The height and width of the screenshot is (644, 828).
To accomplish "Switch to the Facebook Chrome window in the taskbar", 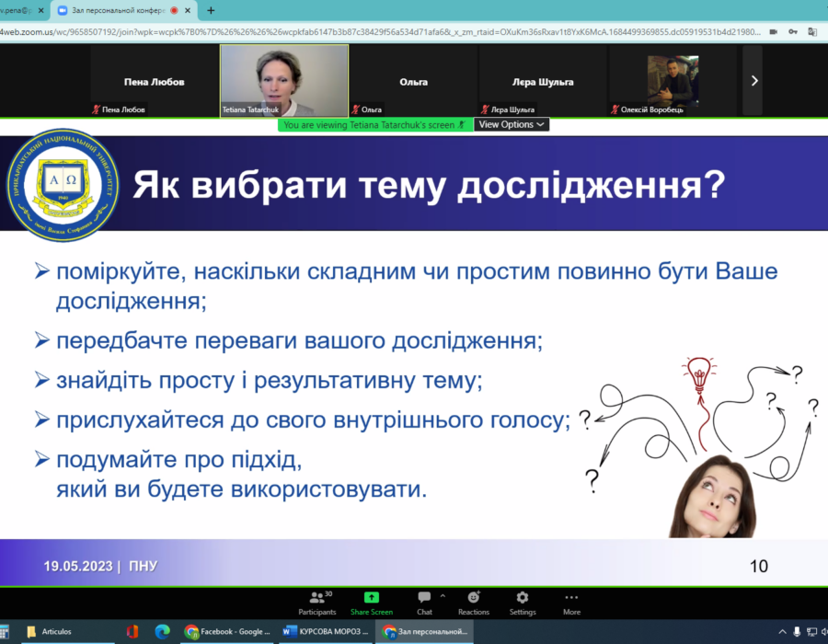I will [x=228, y=631].
